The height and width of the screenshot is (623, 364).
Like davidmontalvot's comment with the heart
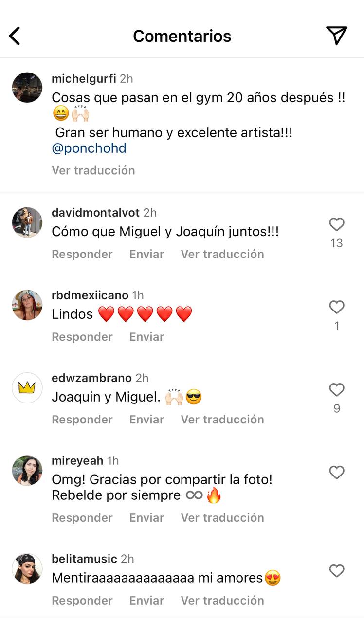pyautogui.click(x=337, y=224)
